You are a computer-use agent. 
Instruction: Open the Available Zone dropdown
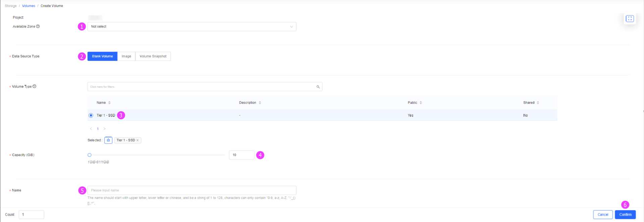tap(192, 27)
